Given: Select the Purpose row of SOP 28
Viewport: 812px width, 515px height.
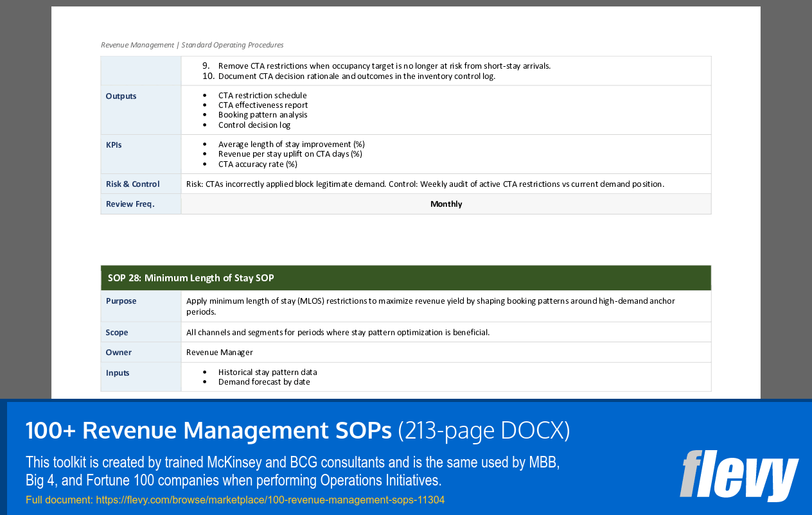Looking at the screenshot, I should pyautogui.click(x=121, y=301).
